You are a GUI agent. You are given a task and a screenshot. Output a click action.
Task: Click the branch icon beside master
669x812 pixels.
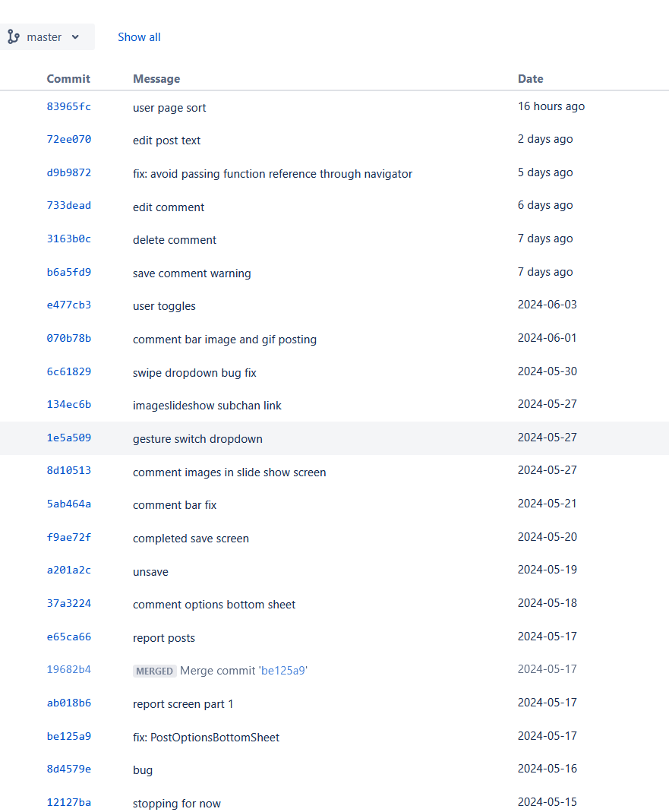(x=14, y=36)
